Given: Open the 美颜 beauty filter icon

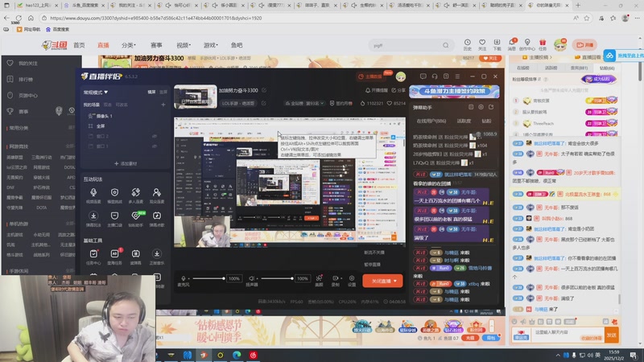Looking at the screenshot, I should (319, 280).
